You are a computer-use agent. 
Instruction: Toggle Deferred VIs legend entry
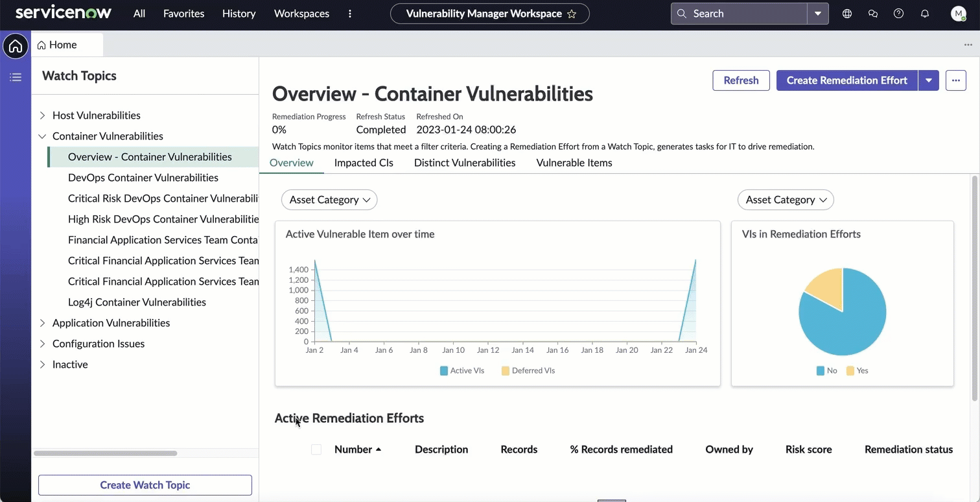[528, 371]
